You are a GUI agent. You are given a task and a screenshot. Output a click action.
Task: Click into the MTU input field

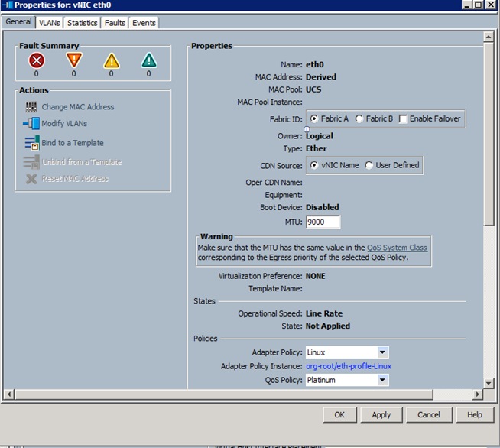click(323, 222)
